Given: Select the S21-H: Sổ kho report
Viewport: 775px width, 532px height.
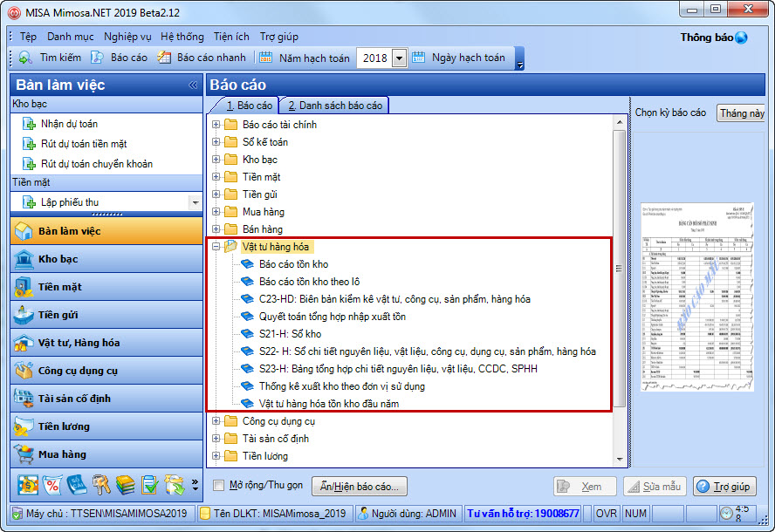Looking at the screenshot, I should [290, 334].
